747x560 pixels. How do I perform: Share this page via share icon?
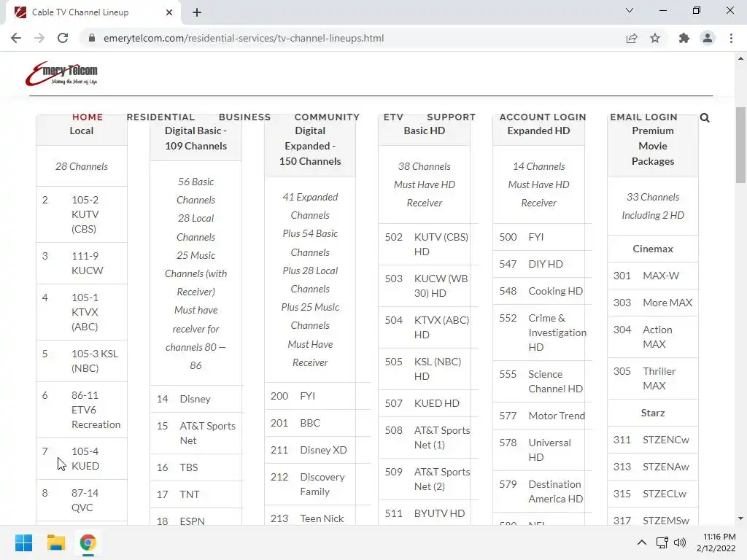click(632, 38)
